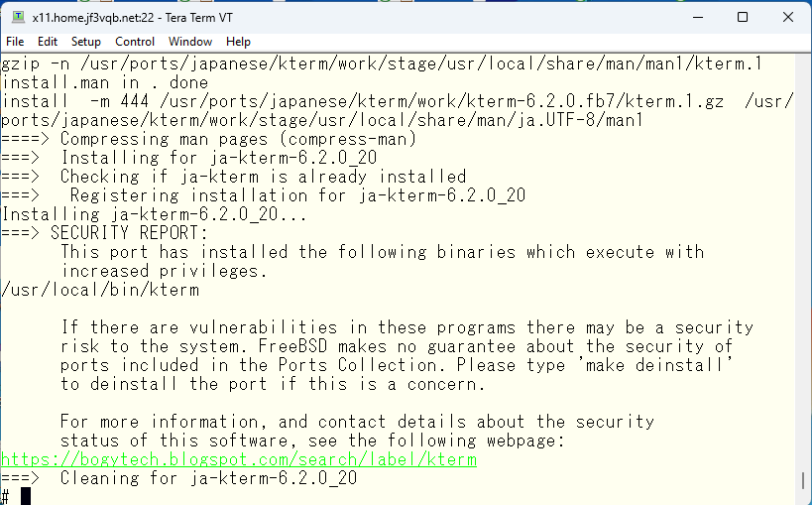Viewport: 812px width, 505px height.
Task: Open the Setup menu
Action: point(86,42)
